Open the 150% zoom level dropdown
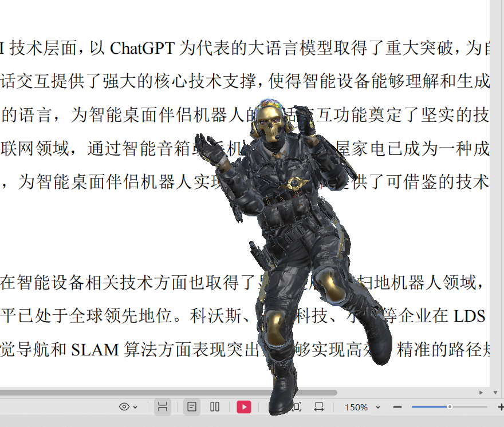Image resolution: width=504 pixels, height=427 pixels. point(378,407)
